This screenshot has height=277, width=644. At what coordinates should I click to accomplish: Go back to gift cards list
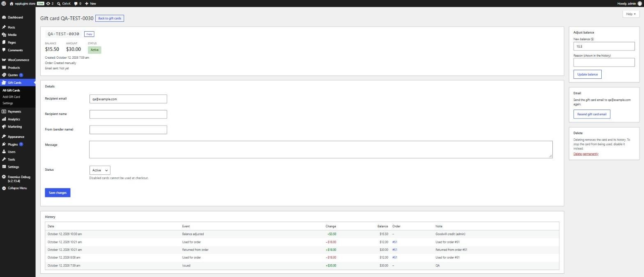coord(110,18)
